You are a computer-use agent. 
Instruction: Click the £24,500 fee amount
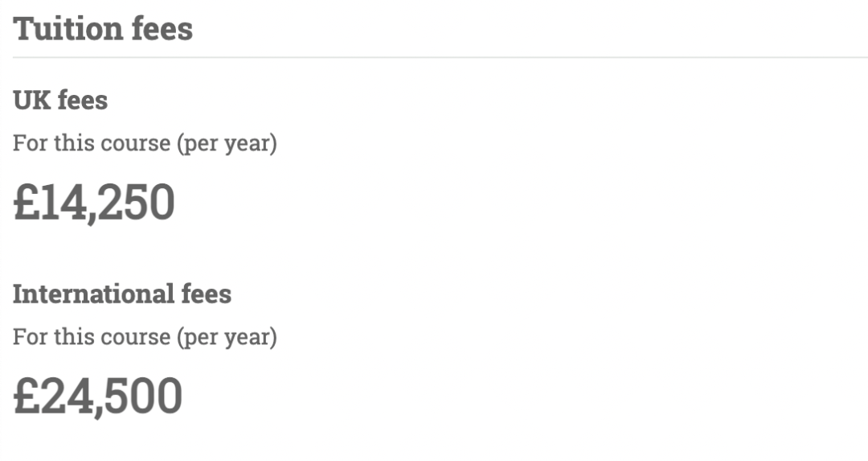tap(97, 397)
